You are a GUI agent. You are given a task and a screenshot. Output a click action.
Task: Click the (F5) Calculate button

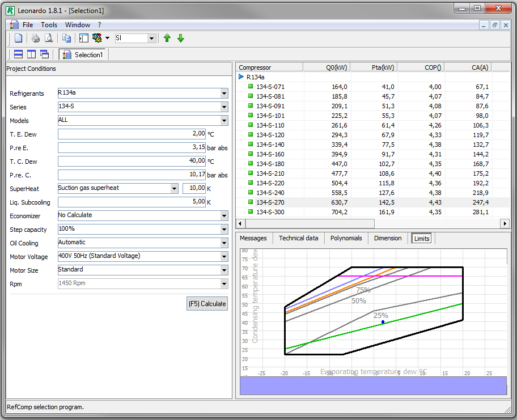click(207, 304)
